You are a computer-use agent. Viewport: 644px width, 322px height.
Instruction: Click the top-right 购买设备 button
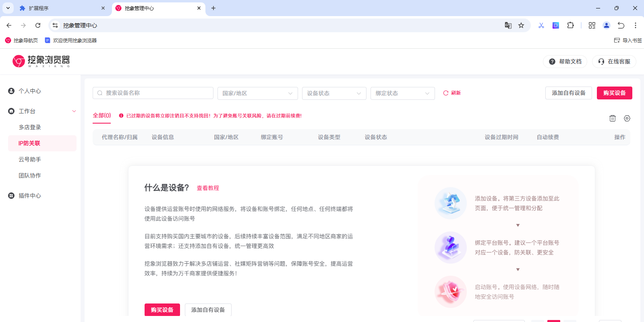pyautogui.click(x=614, y=93)
